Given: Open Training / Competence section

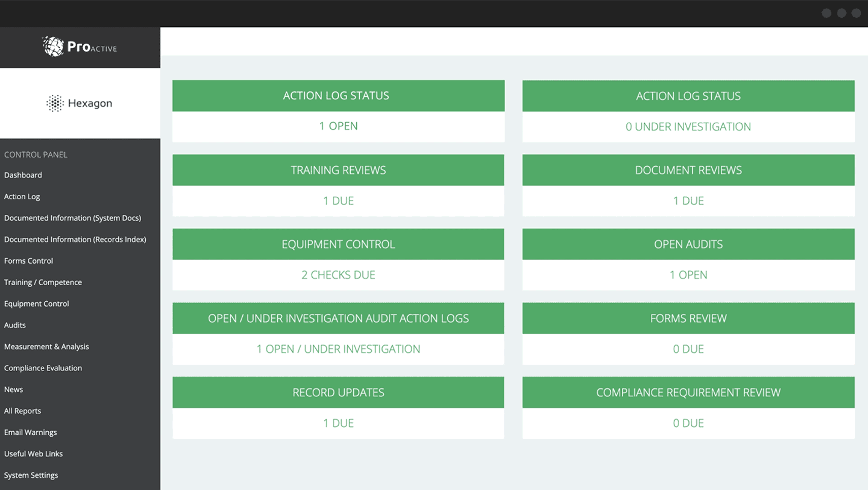Looking at the screenshot, I should click(x=43, y=282).
